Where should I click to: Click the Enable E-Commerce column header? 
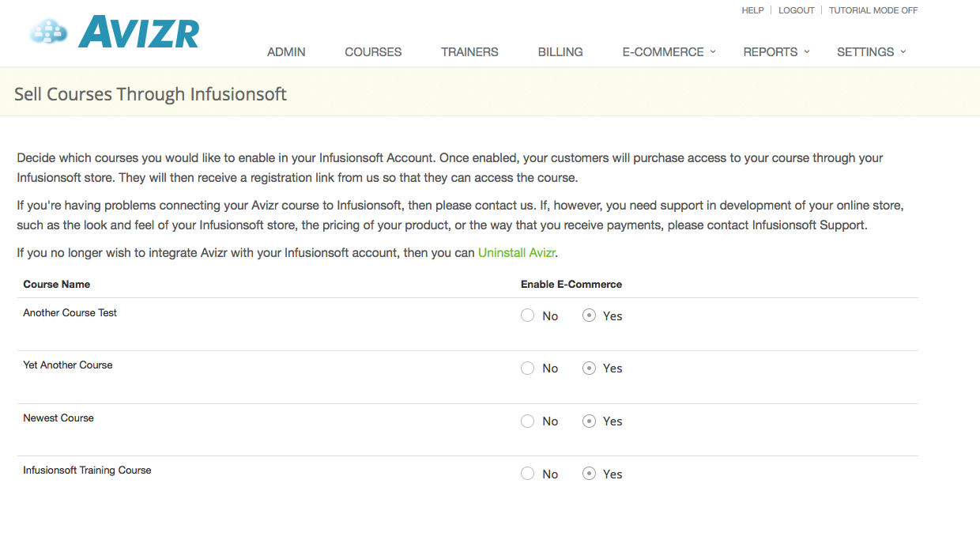pos(571,284)
